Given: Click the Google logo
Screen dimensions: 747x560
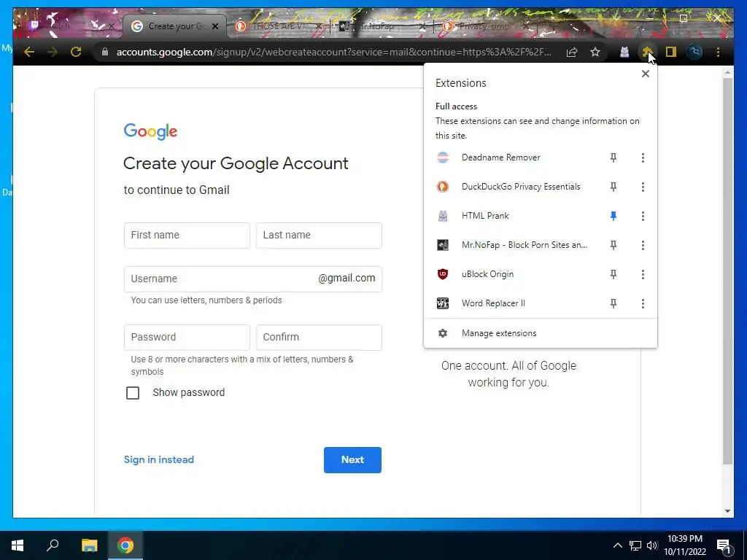Looking at the screenshot, I should 150,131.
